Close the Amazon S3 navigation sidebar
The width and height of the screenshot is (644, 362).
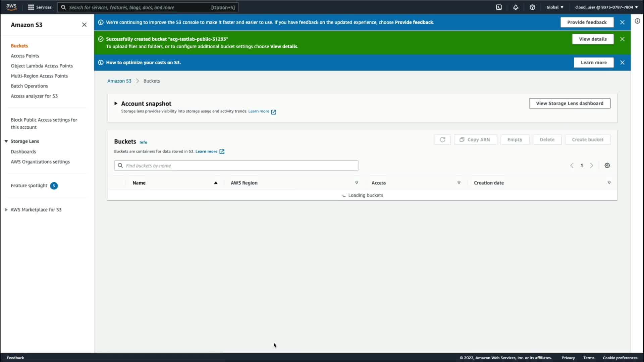click(84, 24)
